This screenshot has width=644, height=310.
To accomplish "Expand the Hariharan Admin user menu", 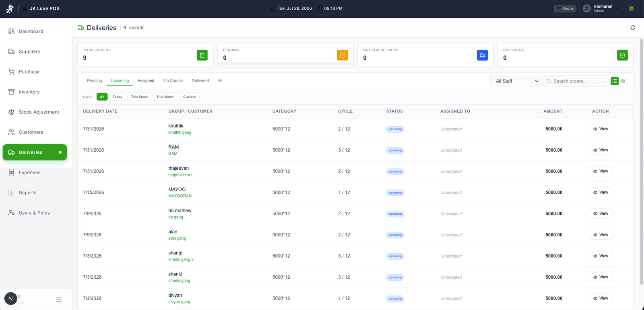I will 601,8.
